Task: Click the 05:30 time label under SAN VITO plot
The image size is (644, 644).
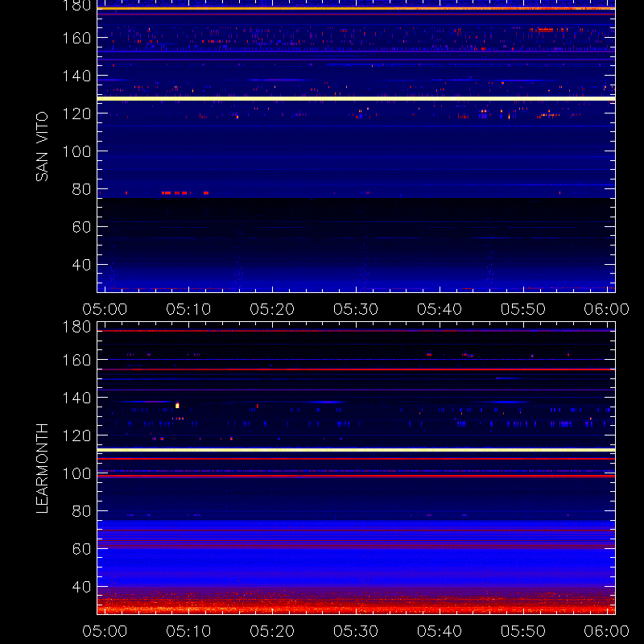Action: pos(356,309)
